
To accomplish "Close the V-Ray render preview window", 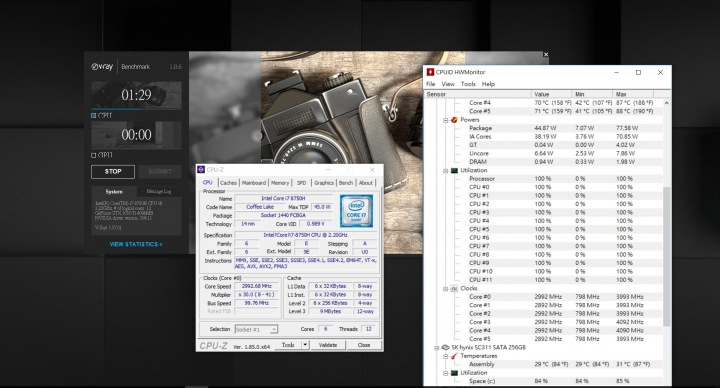I will 546,55.
